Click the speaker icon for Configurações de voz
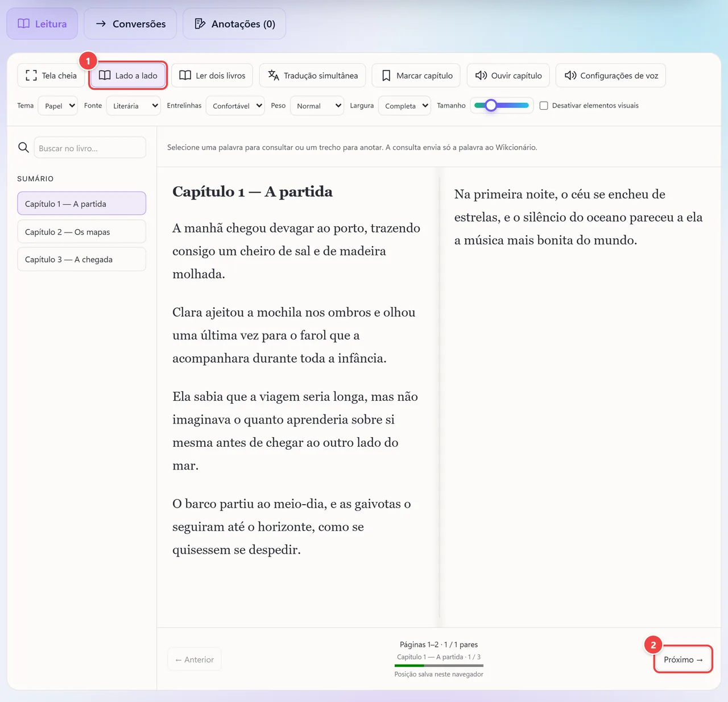The image size is (728, 702). 570,76
